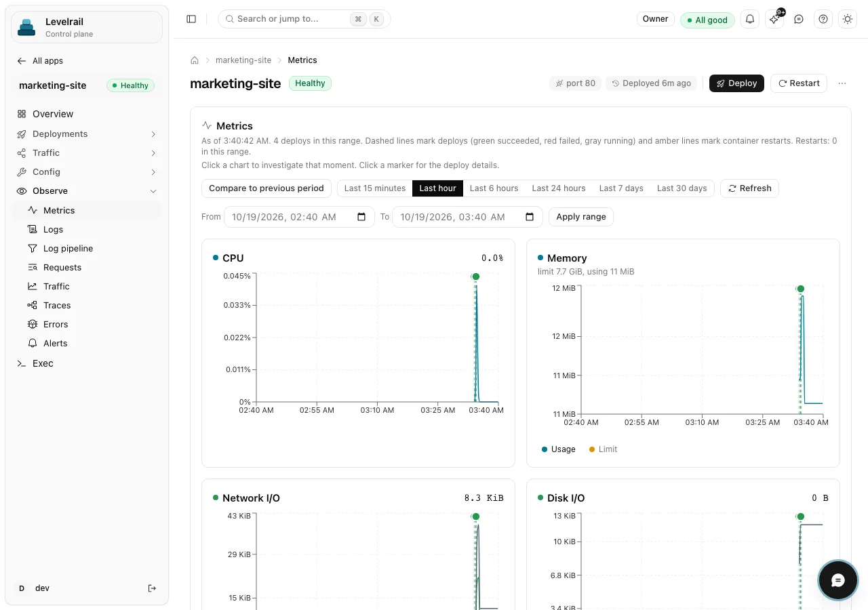This screenshot has width=868, height=610.
Task: Expand the Deployments section
Action: (87, 134)
